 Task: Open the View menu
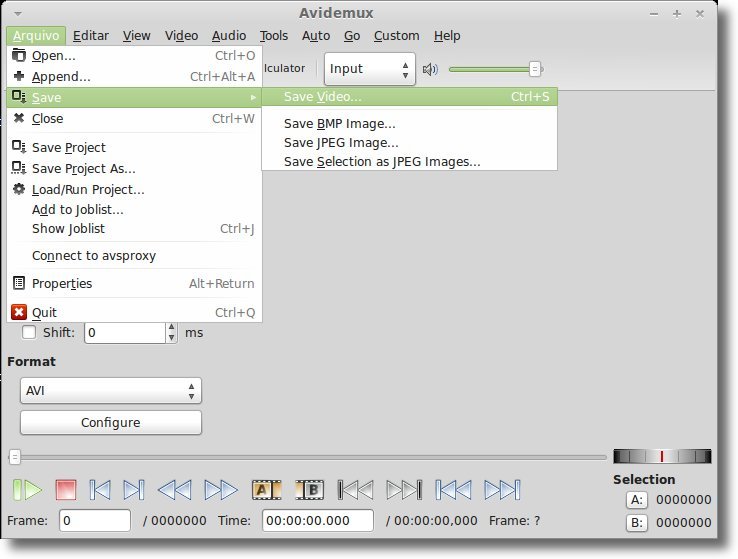[136, 36]
